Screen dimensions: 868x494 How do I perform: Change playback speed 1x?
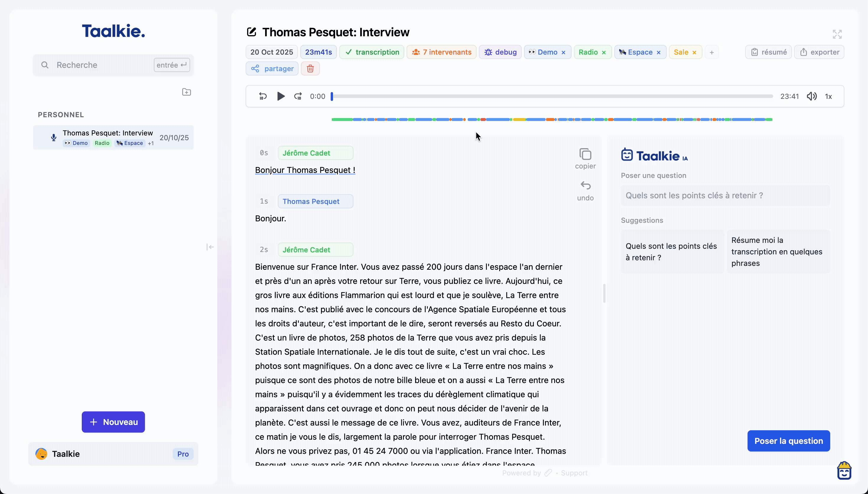pyautogui.click(x=828, y=96)
